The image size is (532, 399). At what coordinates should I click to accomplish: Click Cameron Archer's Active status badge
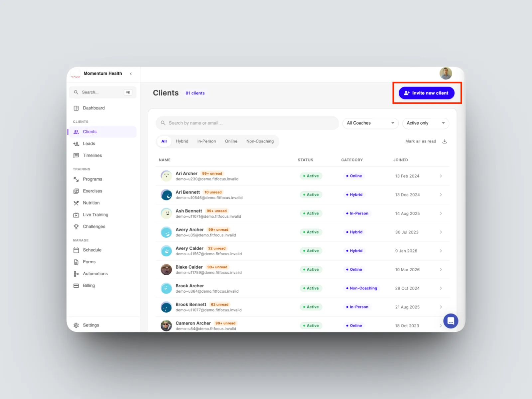pos(311,326)
